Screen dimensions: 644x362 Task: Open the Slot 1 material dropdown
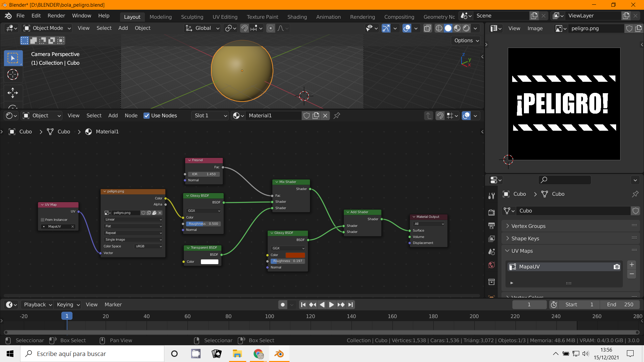pyautogui.click(x=210, y=116)
